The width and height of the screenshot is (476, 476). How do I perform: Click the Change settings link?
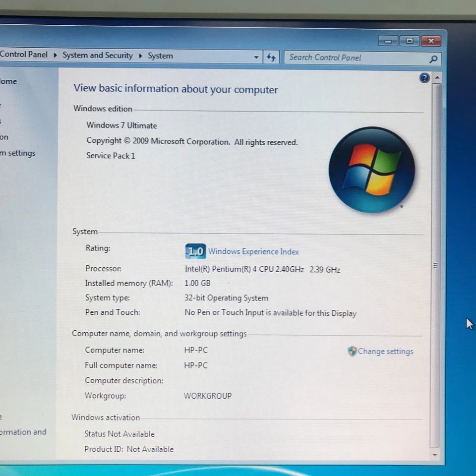[385, 351]
